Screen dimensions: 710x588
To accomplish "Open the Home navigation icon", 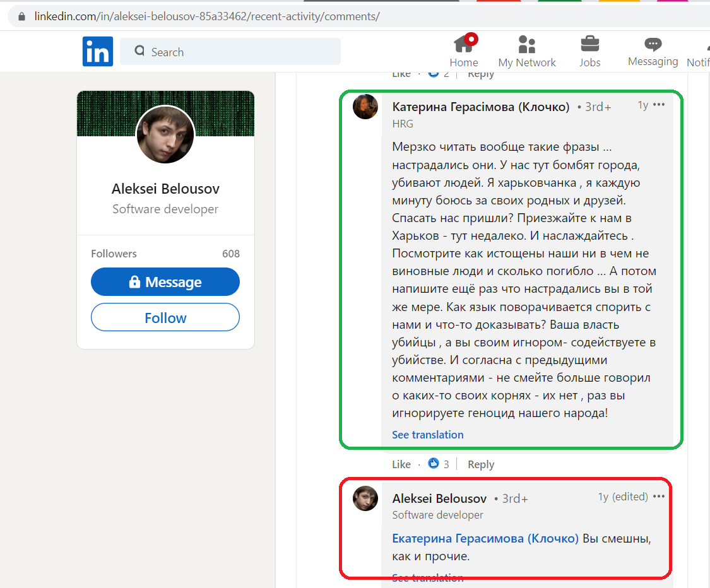I will pyautogui.click(x=464, y=50).
